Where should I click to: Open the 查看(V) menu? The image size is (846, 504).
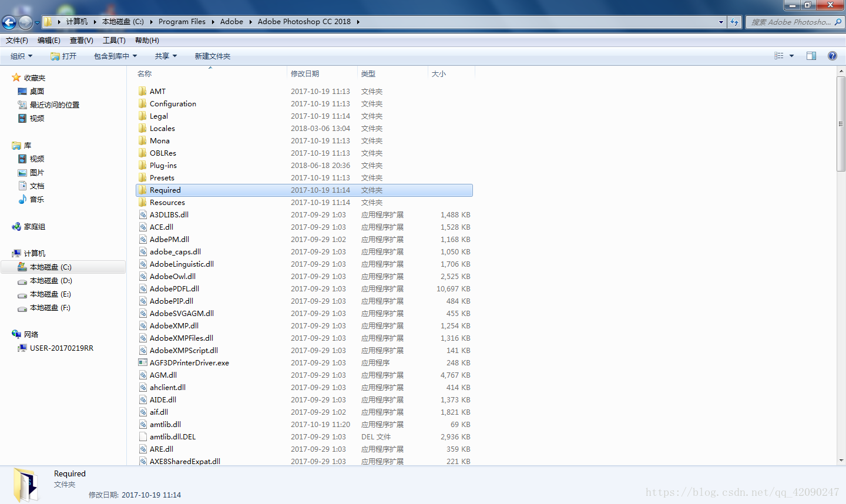click(x=81, y=40)
